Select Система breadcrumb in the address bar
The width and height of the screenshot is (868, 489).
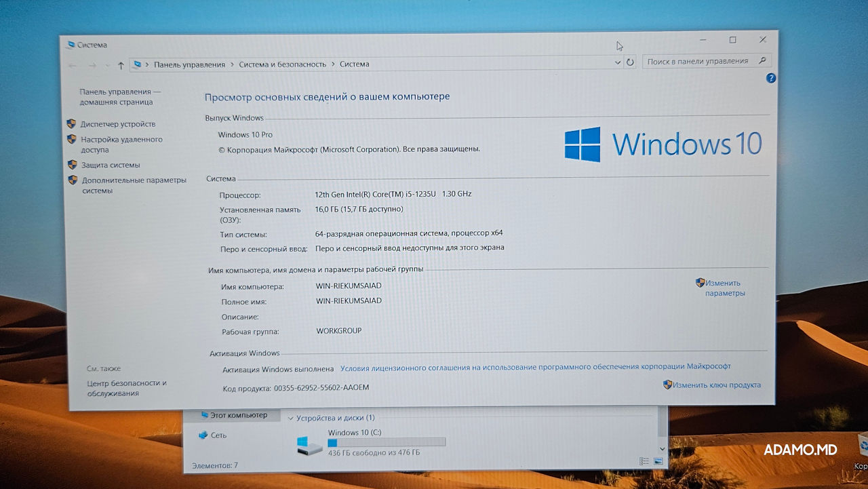(x=355, y=64)
